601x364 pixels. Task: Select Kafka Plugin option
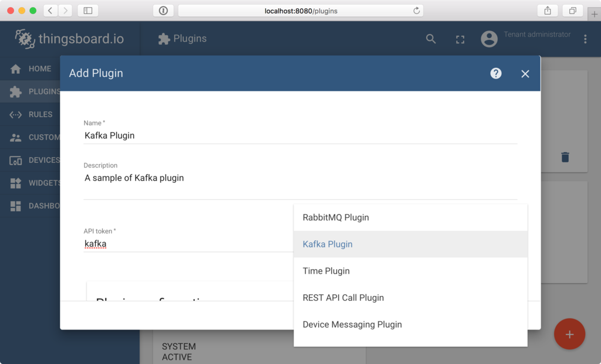(x=410, y=244)
